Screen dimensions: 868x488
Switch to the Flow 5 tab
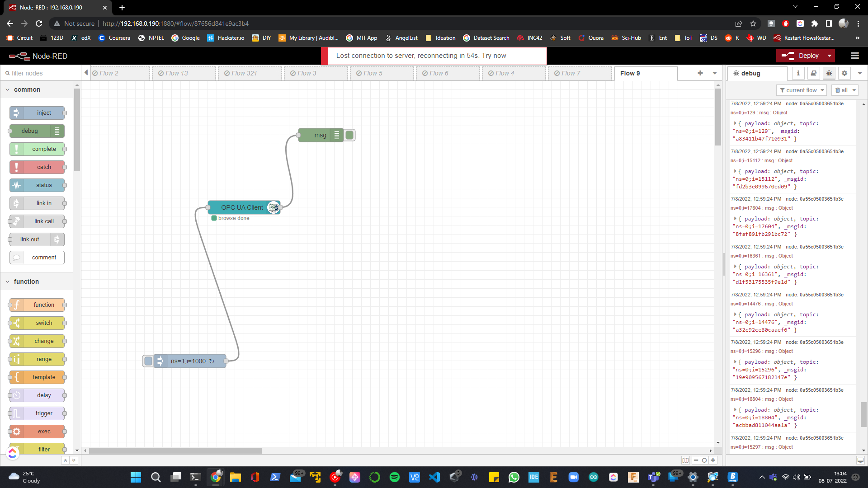click(x=373, y=73)
